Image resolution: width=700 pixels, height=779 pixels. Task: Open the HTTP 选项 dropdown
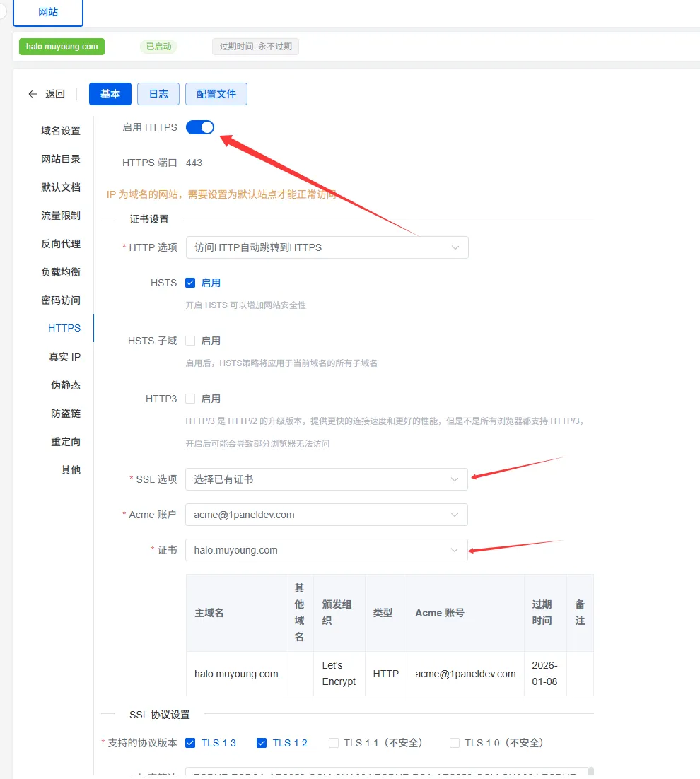coord(327,247)
